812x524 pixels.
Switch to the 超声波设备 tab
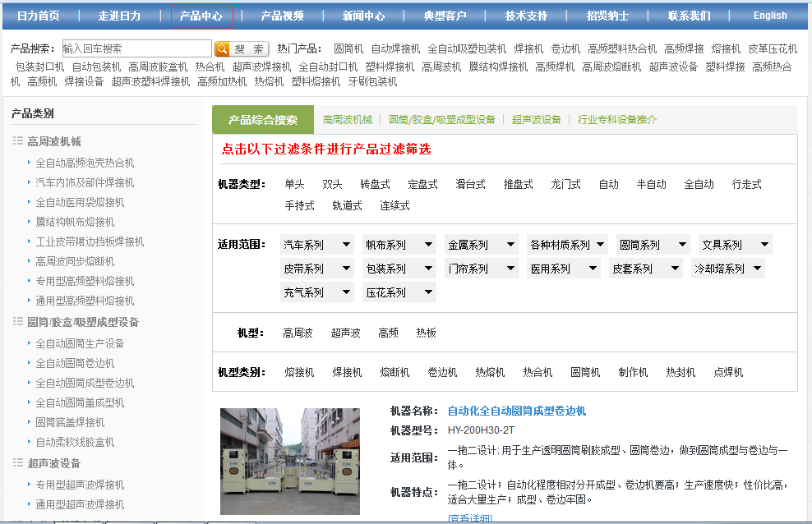click(536, 120)
